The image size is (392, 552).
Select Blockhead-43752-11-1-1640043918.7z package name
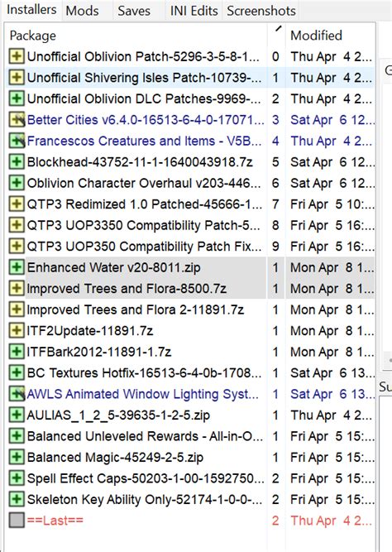click(140, 162)
